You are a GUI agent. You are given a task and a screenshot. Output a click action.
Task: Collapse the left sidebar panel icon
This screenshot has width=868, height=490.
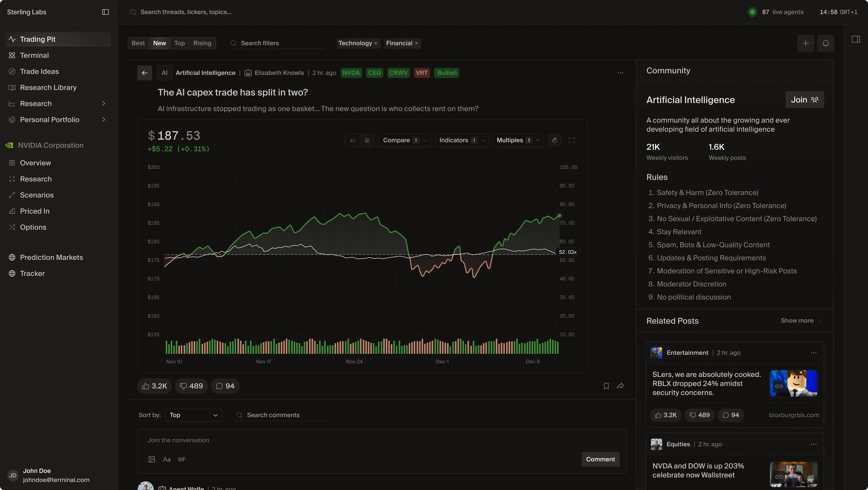click(105, 12)
